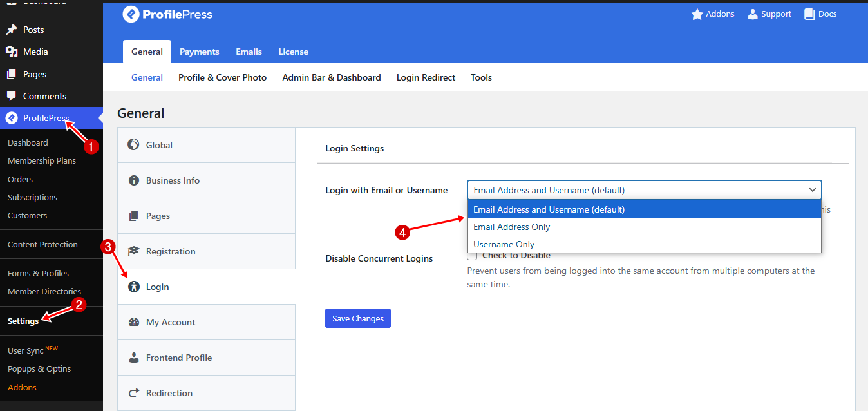Open the Media admin menu
This screenshot has height=411, width=868.
tap(35, 52)
